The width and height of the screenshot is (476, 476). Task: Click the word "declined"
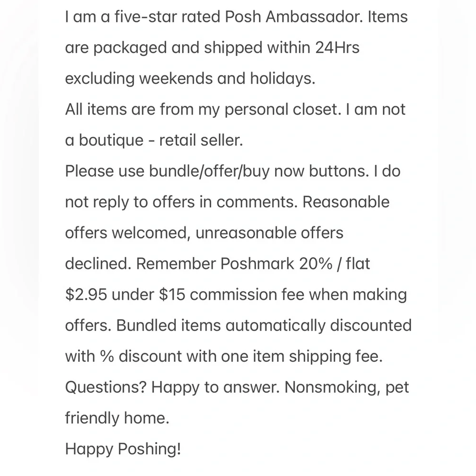coord(97,264)
